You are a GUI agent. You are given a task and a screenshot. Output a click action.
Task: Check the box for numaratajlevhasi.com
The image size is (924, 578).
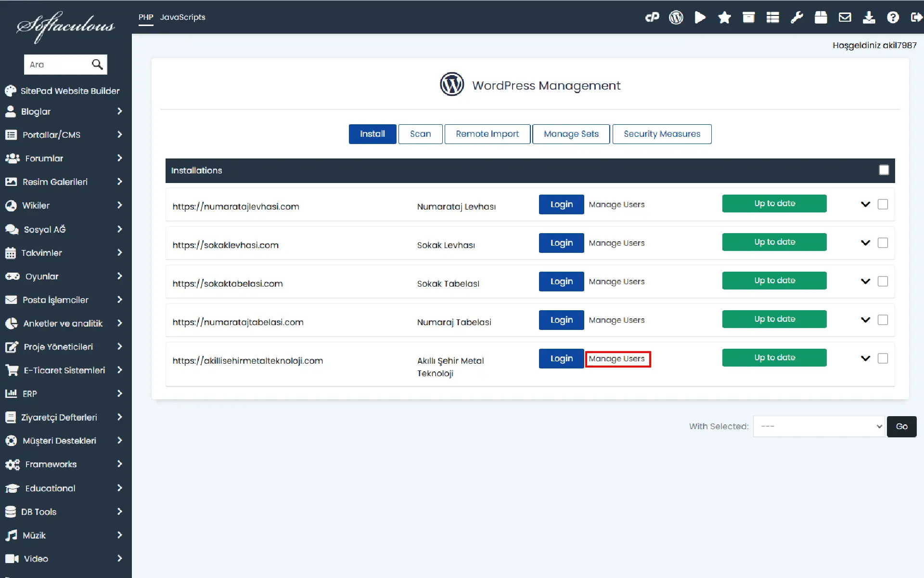pos(883,204)
